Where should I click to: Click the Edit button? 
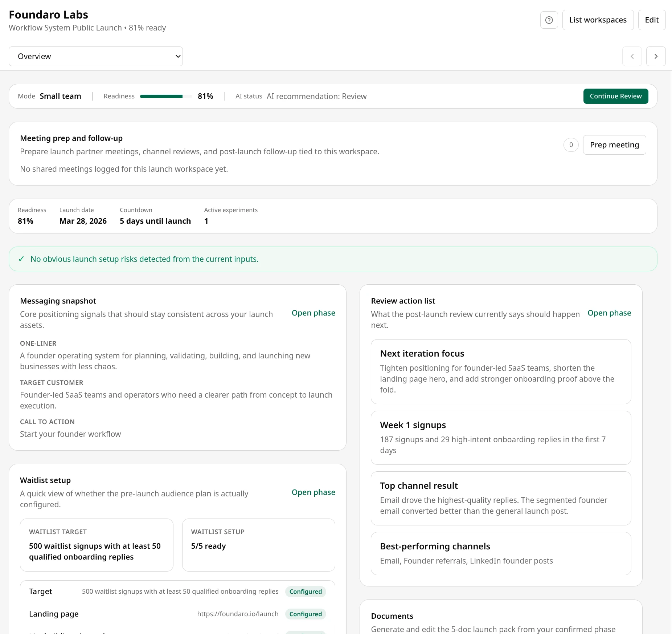[652, 20]
